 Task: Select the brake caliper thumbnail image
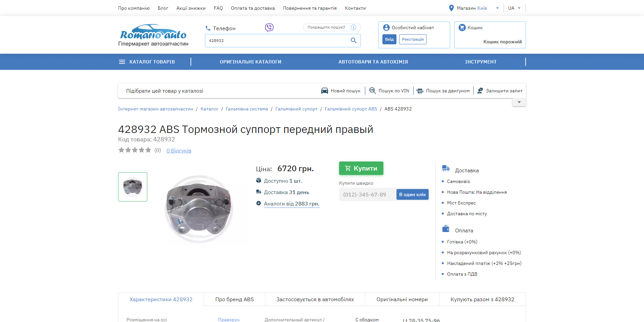(x=132, y=187)
